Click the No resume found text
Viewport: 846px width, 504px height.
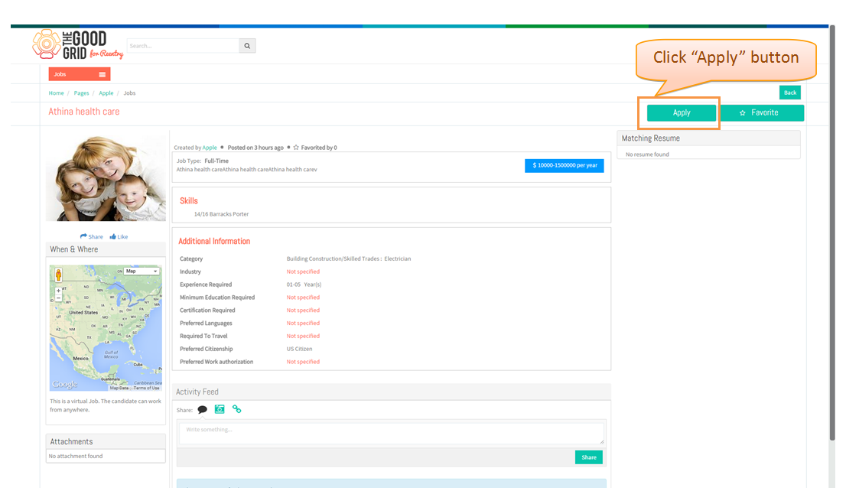(x=647, y=154)
